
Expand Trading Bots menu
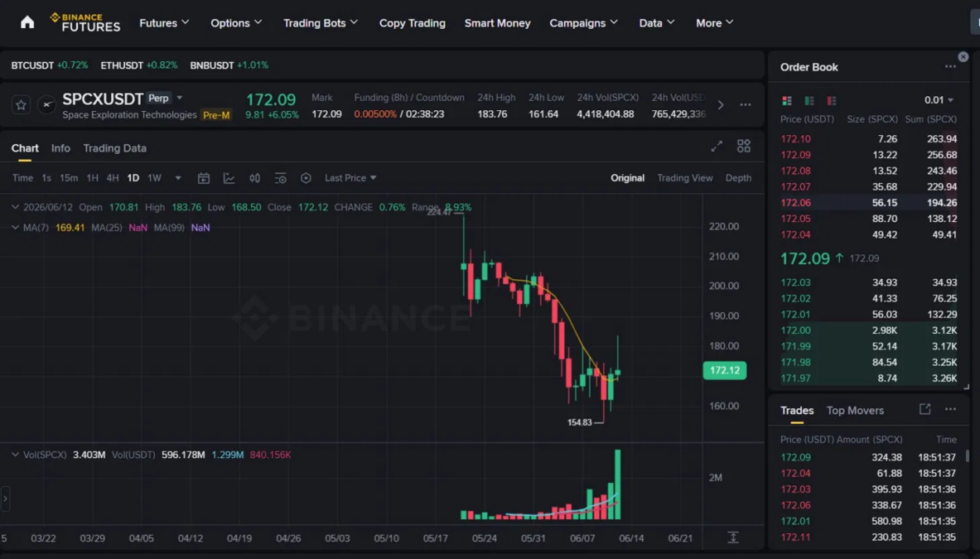[321, 22]
